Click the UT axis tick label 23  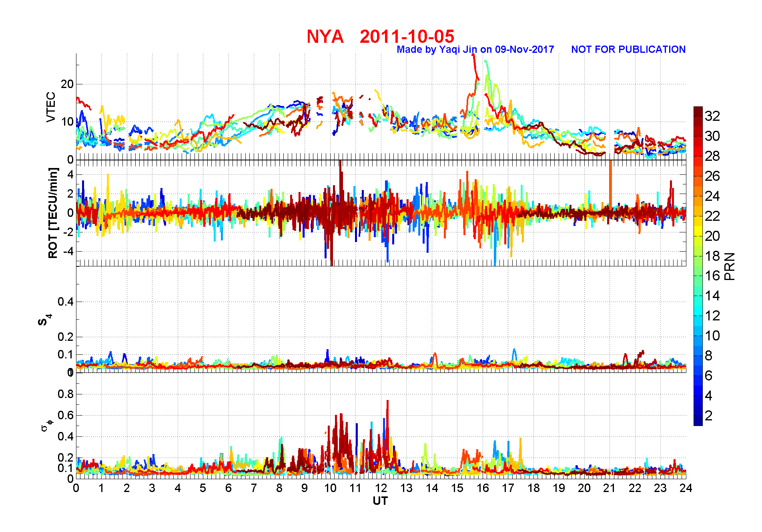660,488
